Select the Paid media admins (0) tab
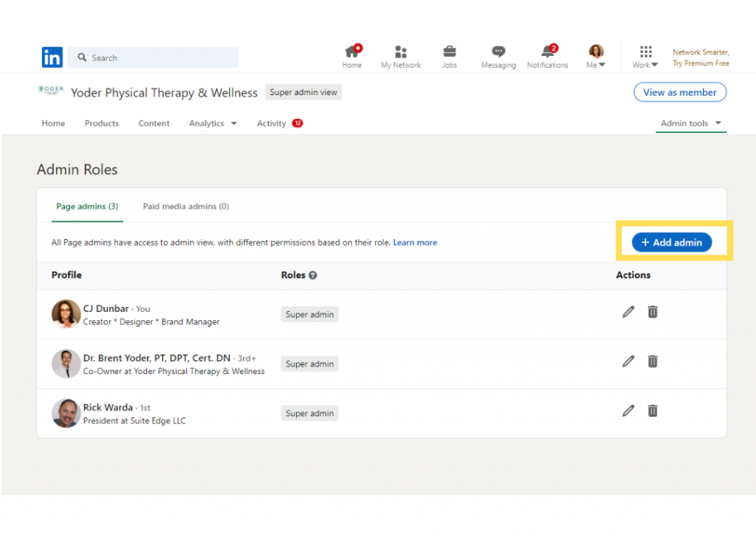Viewport: 756px width, 537px height. click(x=186, y=206)
